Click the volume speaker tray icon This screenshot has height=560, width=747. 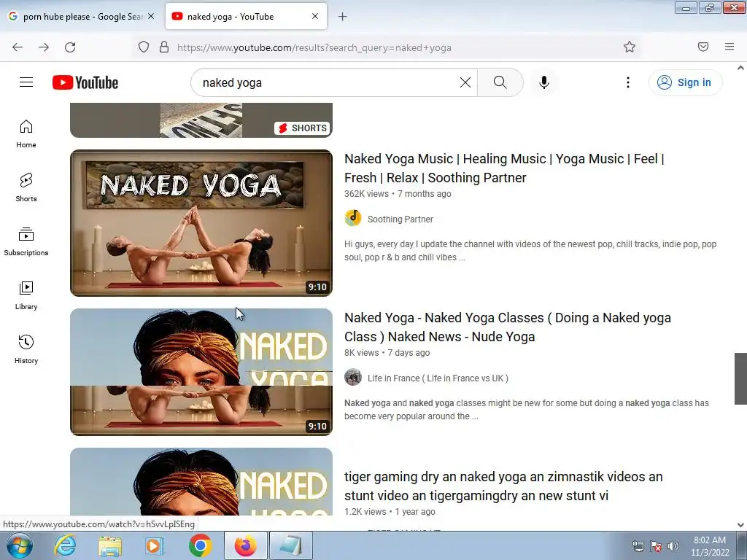click(673, 546)
